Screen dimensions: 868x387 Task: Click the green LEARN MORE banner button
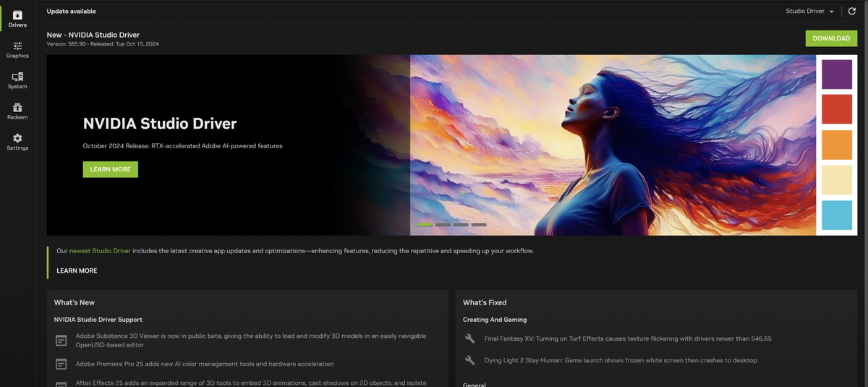pos(110,169)
